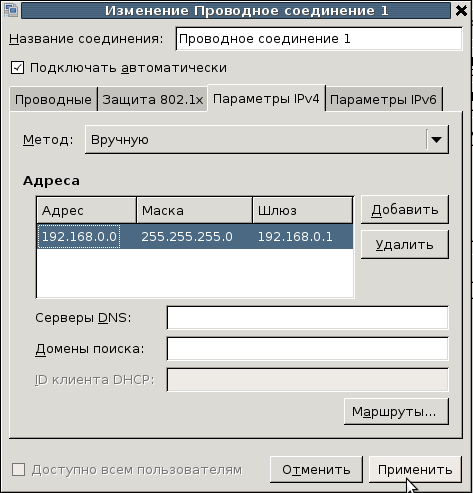Click the "Добавить" button
Screen dimensions: 473x493
pos(405,210)
